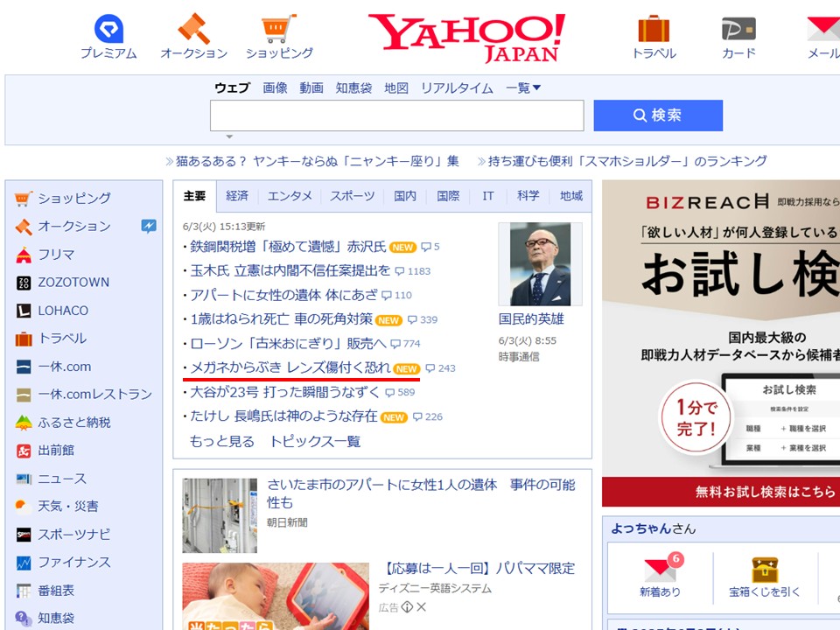
Task: Click the 国民的英雄 photo thumbnail
Action: pyautogui.click(x=540, y=264)
